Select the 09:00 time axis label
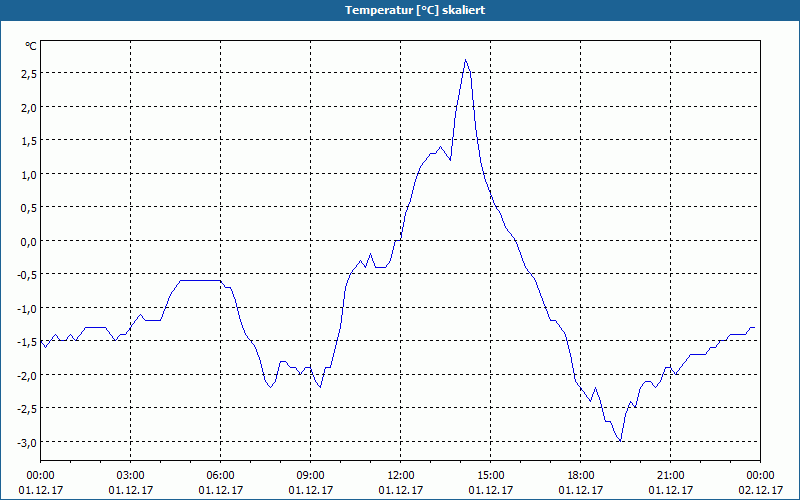The height and width of the screenshot is (500, 800). click(310, 476)
